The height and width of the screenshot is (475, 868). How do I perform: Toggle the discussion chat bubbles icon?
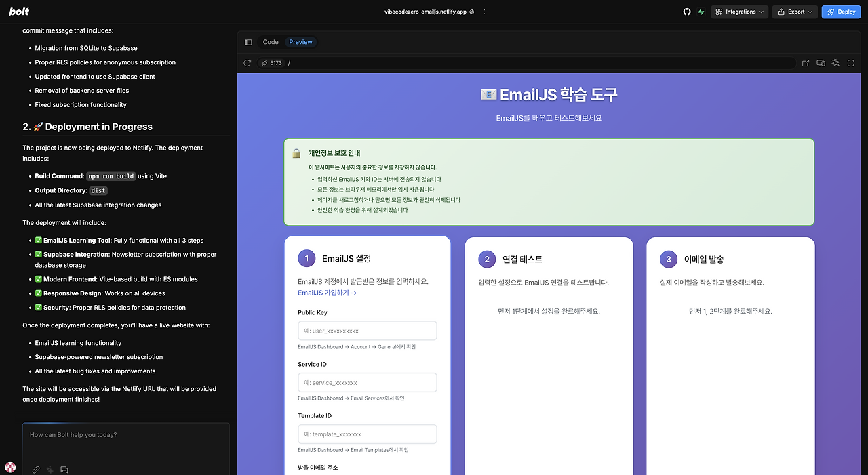(64, 470)
